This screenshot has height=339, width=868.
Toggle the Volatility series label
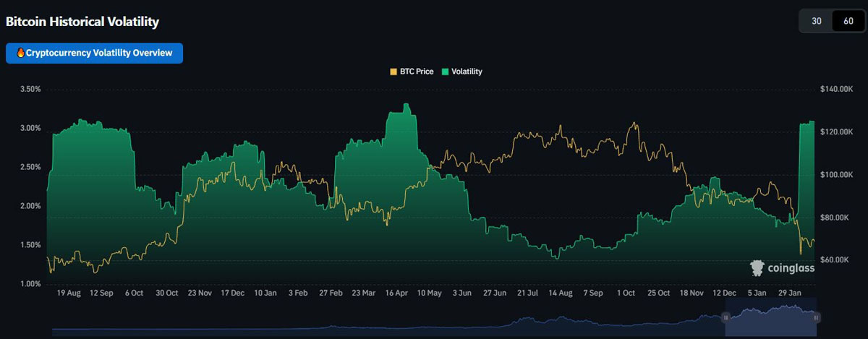(x=467, y=72)
